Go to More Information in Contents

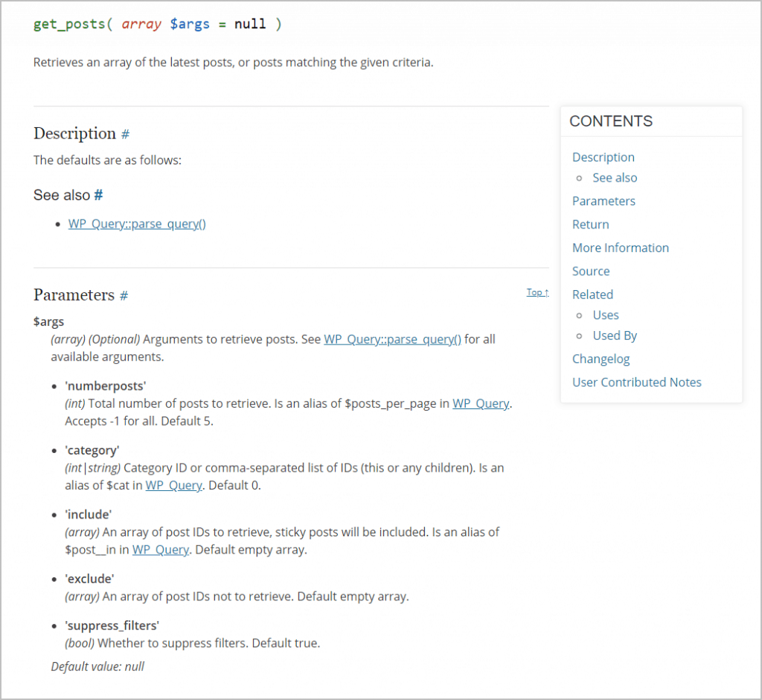pos(621,248)
